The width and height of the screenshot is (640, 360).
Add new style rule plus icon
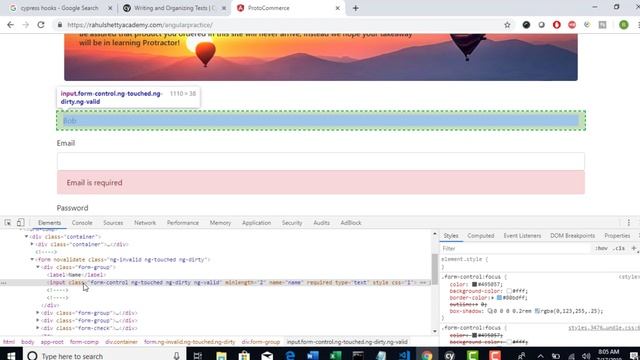click(x=634, y=248)
